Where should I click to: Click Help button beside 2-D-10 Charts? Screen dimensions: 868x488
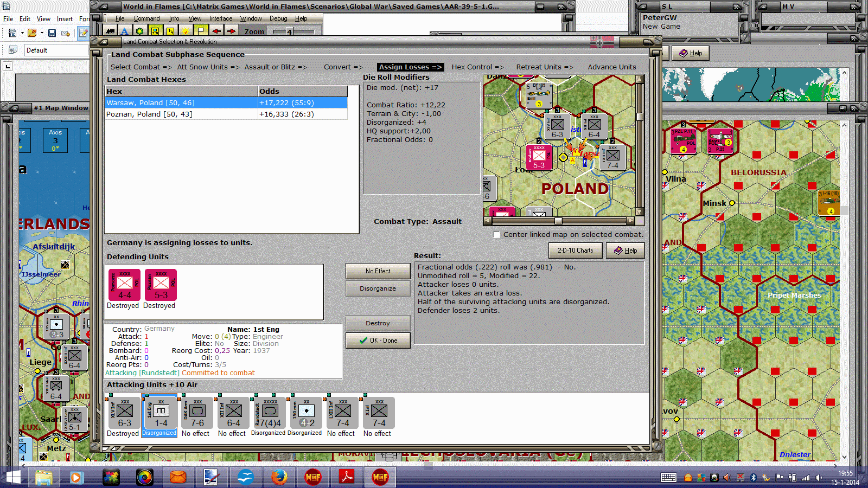point(625,251)
